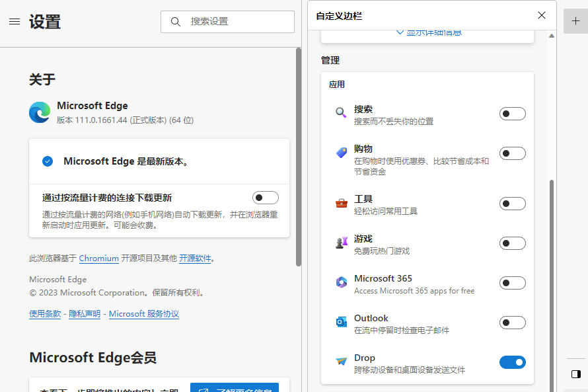Open the 使用条款 link
This screenshot has height=392, width=588.
coord(45,314)
